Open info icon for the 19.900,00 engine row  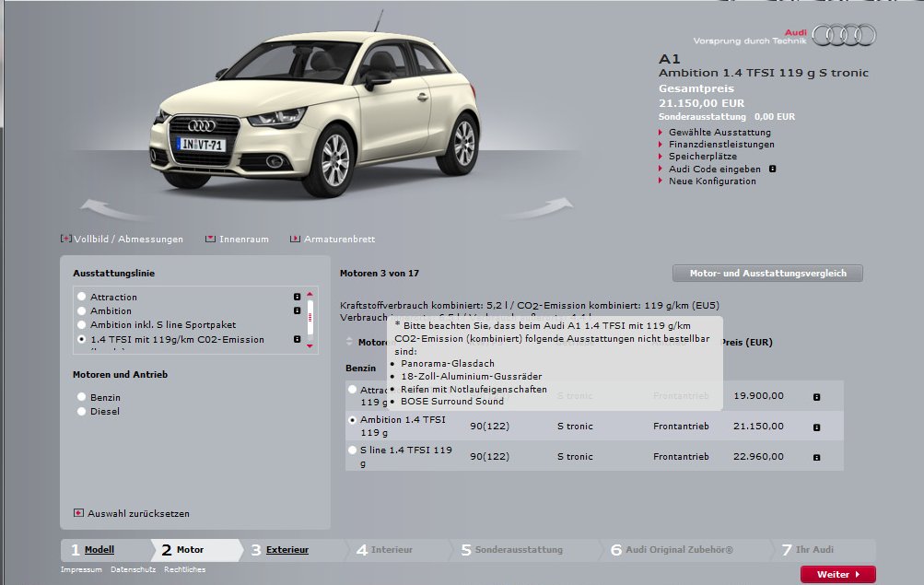[817, 397]
